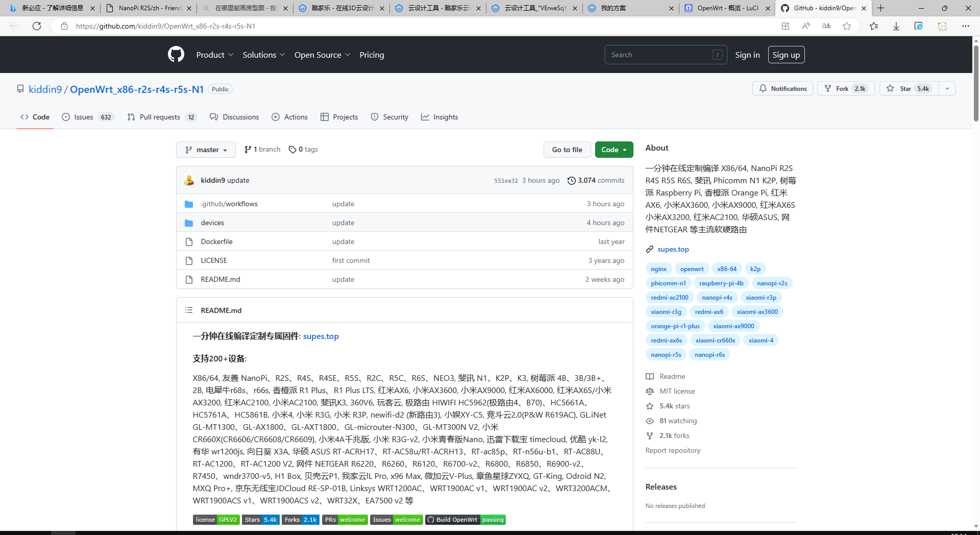
Task: Focus the GitHub search field
Action: coord(658,55)
